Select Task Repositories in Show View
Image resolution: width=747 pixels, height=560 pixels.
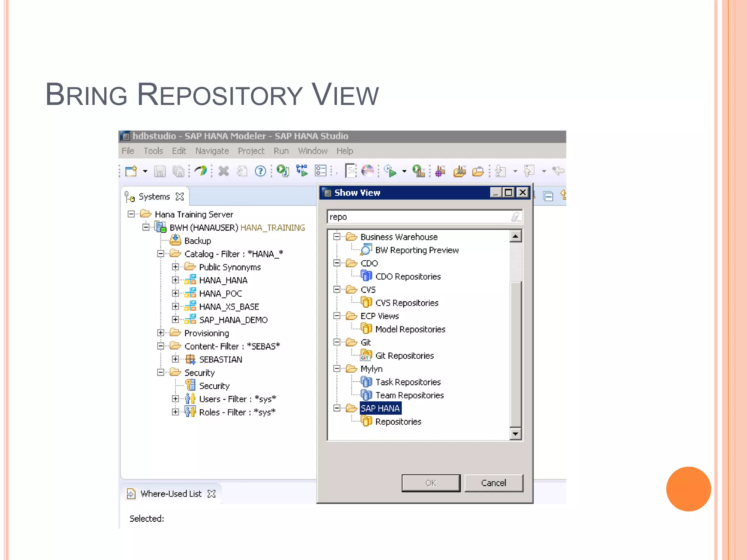click(x=408, y=382)
